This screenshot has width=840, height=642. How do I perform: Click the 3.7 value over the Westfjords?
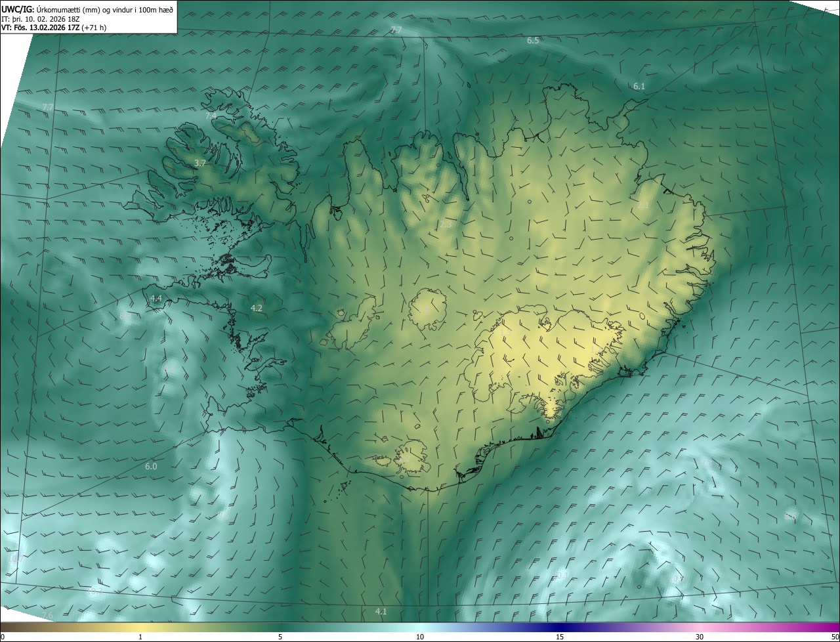pos(201,163)
